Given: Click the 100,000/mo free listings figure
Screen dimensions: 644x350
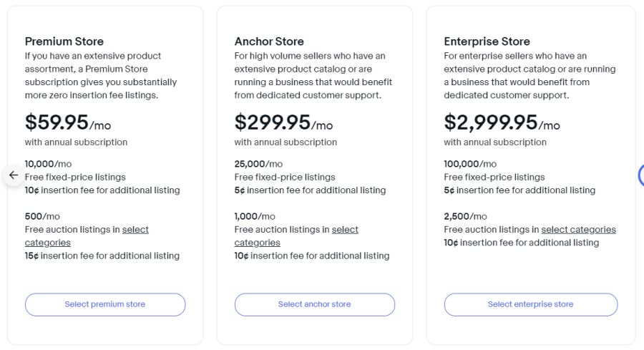Looking at the screenshot, I should pos(470,164).
